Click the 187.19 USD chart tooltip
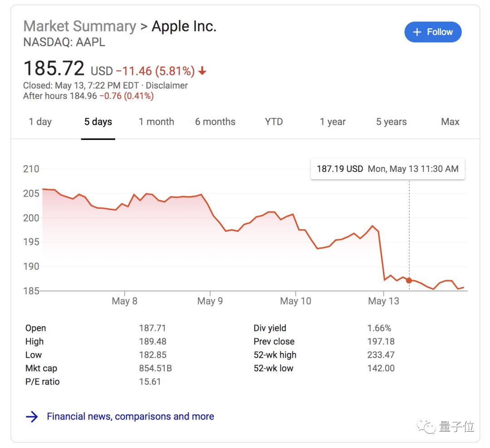 coord(387,169)
